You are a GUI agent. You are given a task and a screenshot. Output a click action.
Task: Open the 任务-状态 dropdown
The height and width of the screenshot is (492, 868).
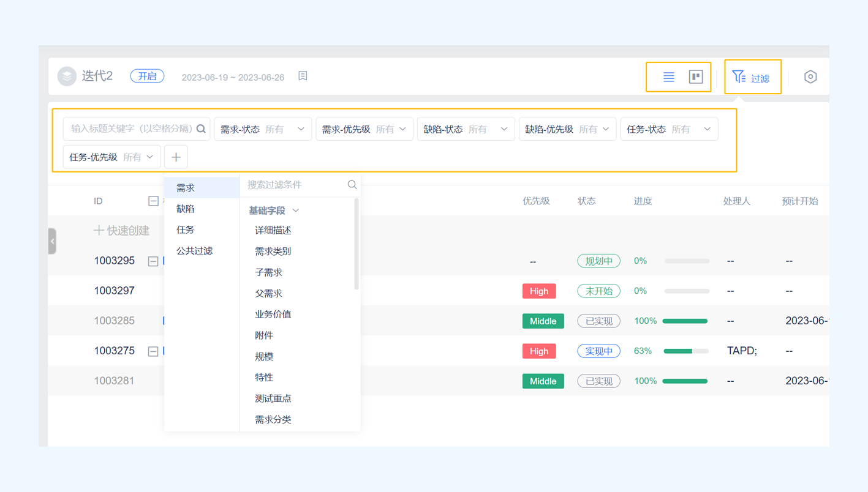(669, 129)
